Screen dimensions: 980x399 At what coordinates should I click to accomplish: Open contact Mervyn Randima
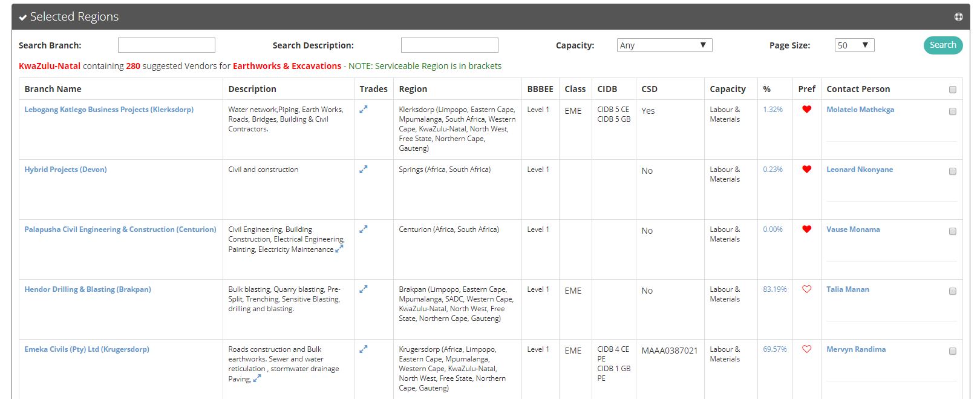pyautogui.click(x=856, y=349)
